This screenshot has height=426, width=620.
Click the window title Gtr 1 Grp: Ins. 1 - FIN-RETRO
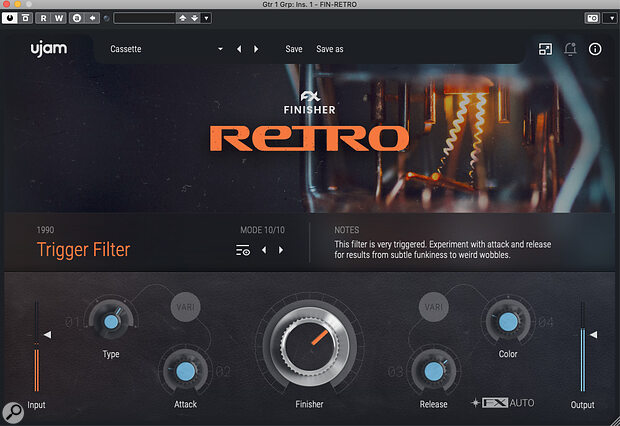tap(310, 4)
